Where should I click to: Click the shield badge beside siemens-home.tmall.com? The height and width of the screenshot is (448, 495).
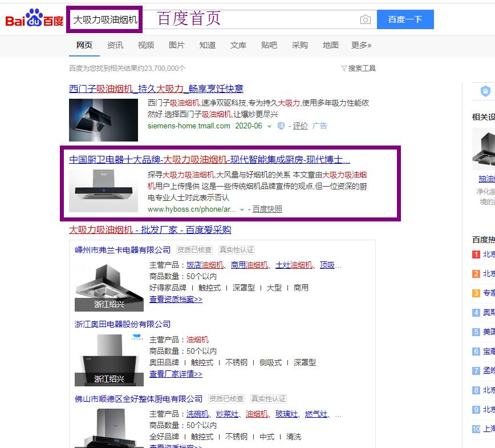[x=281, y=126]
